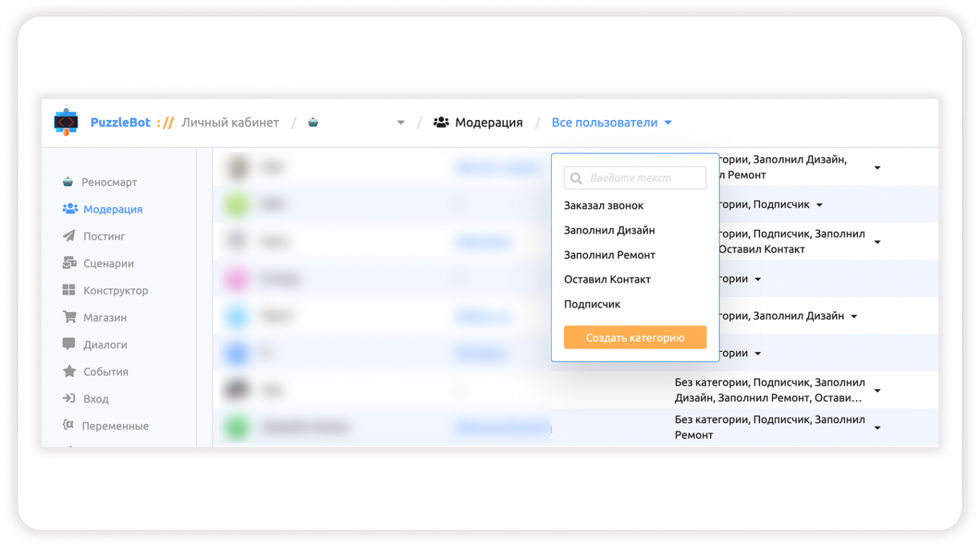Click categories text ending Остави…

[x=770, y=390]
